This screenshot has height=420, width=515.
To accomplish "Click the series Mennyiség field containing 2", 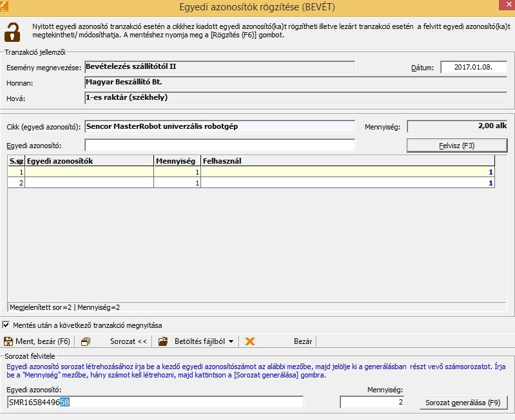I will (x=373, y=402).
